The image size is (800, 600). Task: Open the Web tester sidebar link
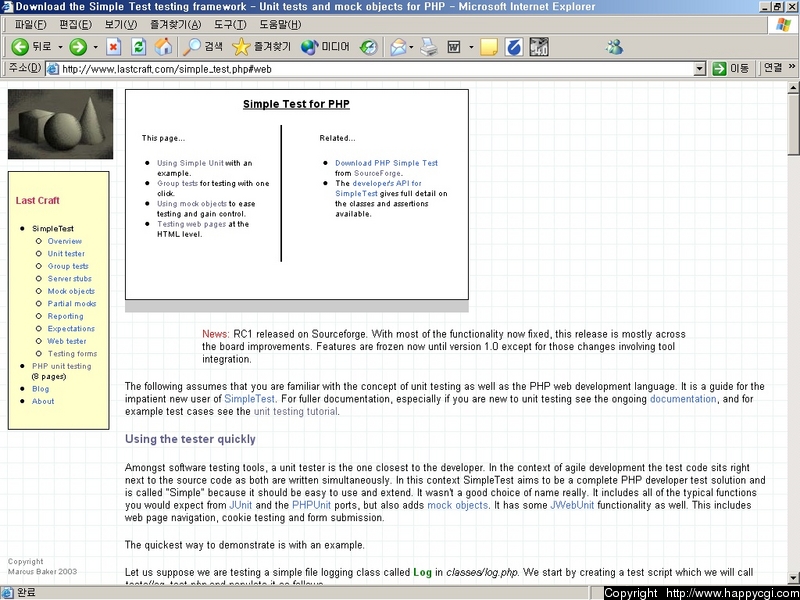click(67, 341)
